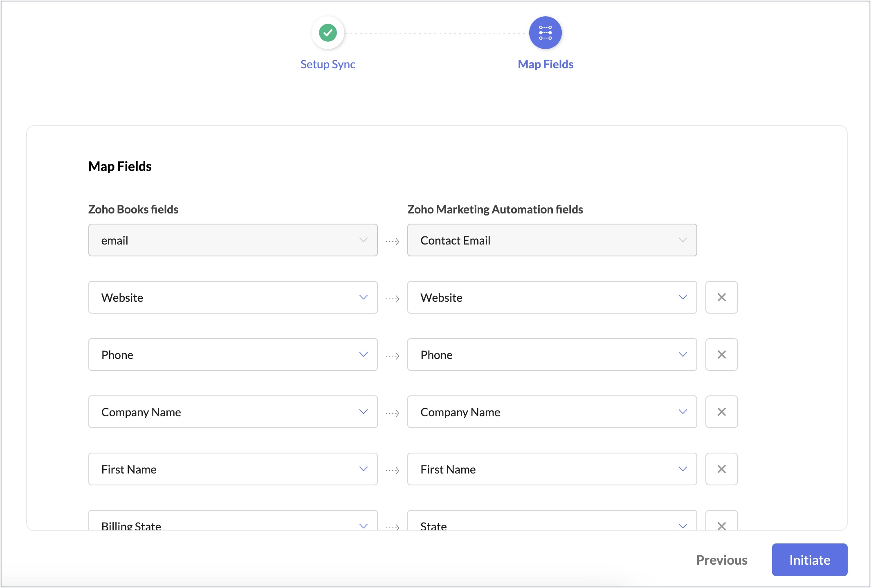Open the Contact Email Marketing Automation dropdown

coord(552,240)
